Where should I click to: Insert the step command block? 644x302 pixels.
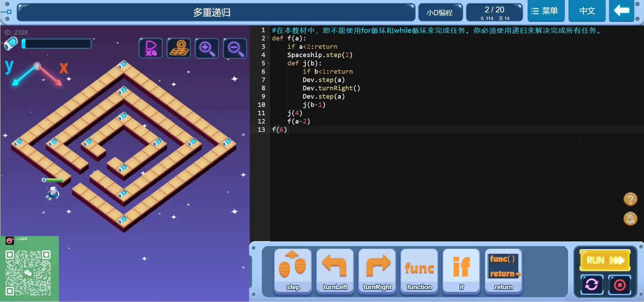coord(293,271)
